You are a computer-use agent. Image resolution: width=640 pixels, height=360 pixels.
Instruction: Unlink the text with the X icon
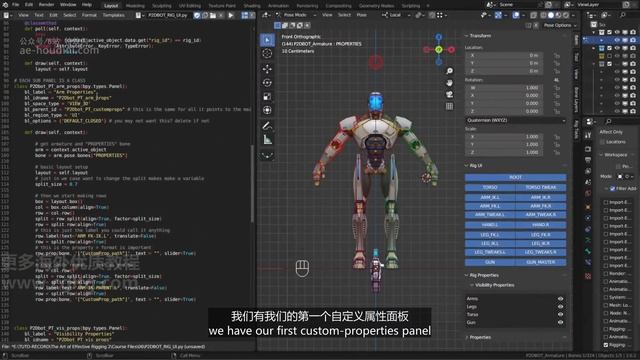[x=221, y=15]
